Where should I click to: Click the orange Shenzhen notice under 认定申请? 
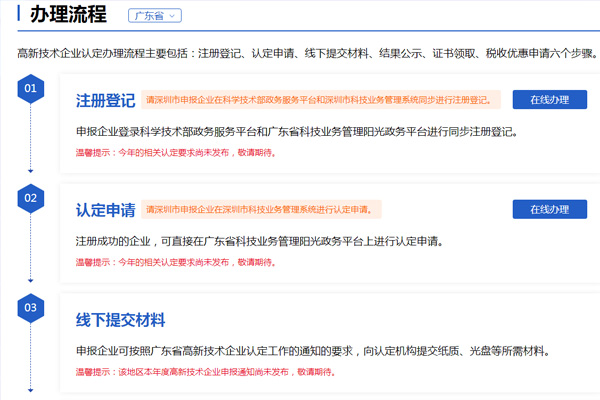point(261,209)
